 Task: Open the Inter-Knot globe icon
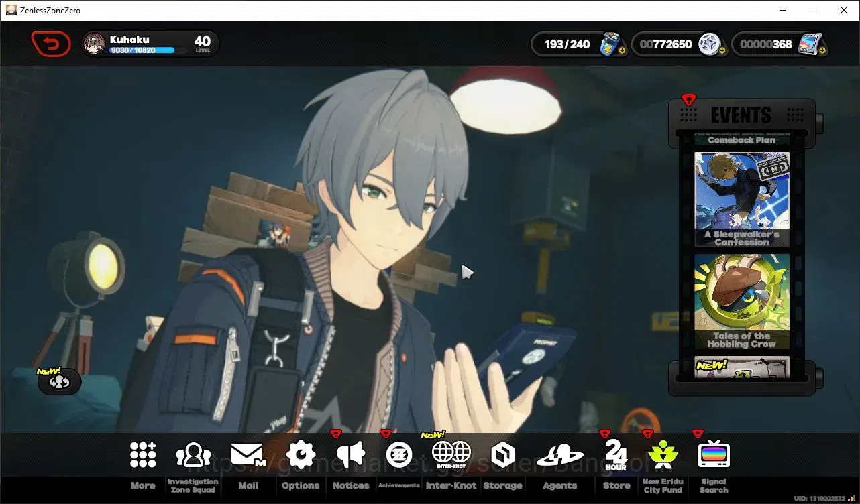451,454
